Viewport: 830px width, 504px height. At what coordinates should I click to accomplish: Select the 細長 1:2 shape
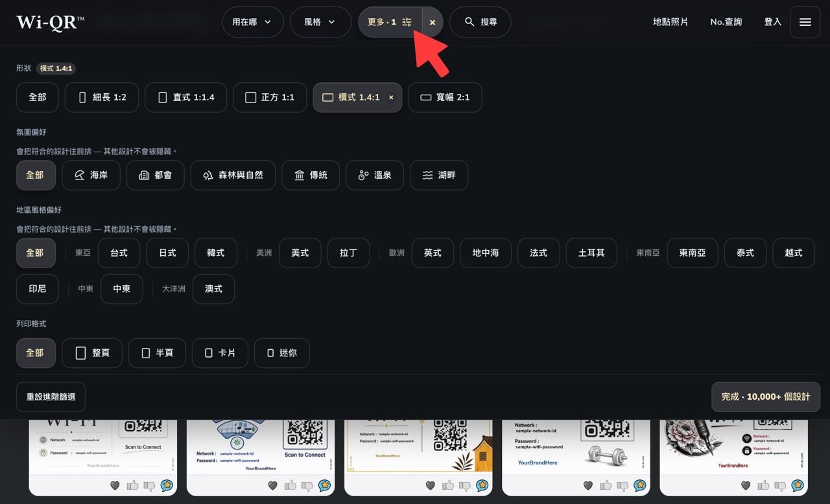pos(102,97)
